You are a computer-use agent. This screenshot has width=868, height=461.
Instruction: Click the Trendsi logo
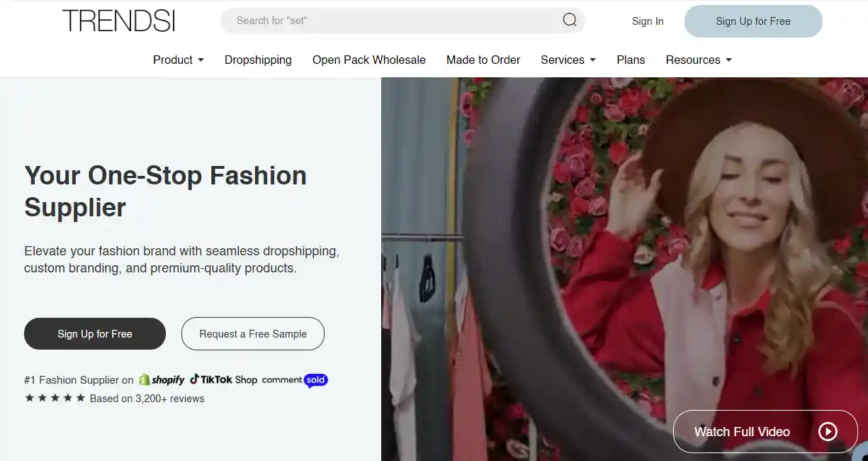pyautogui.click(x=118, y=21)
